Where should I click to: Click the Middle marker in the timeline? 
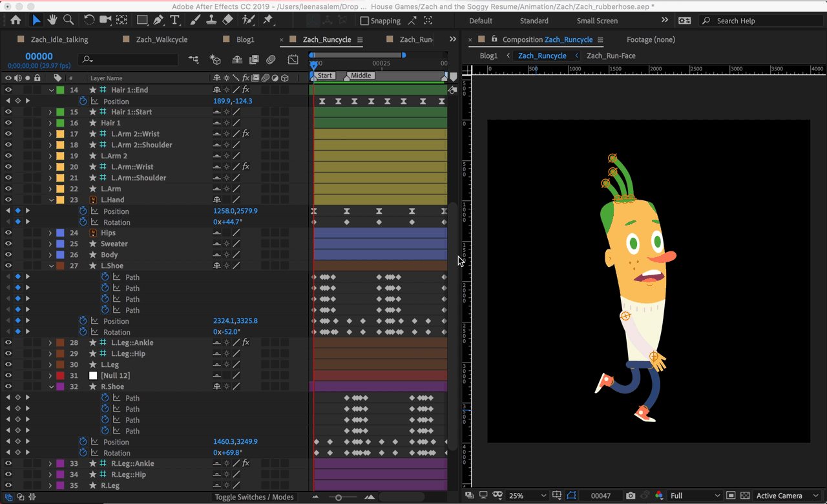click(361, 76)
